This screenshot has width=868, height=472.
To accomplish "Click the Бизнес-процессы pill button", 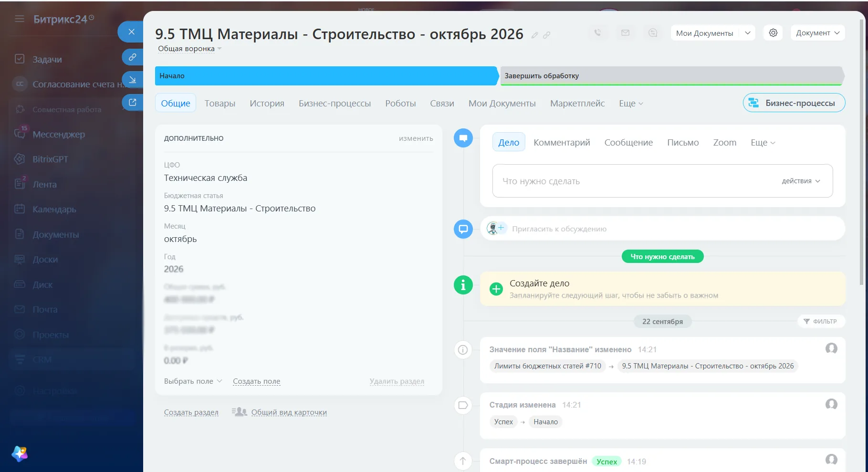I will point(794,103).
